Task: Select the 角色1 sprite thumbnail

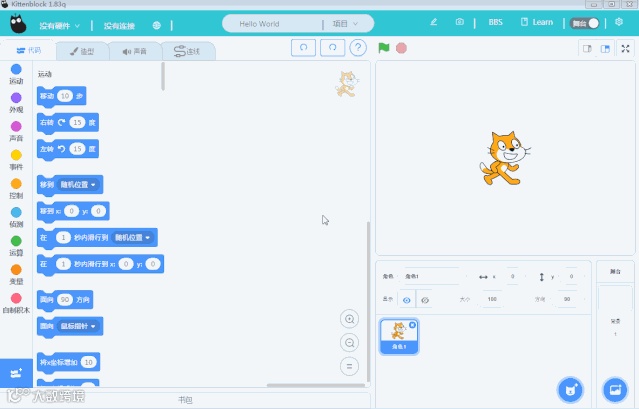Action: click(x=399, y=337)
